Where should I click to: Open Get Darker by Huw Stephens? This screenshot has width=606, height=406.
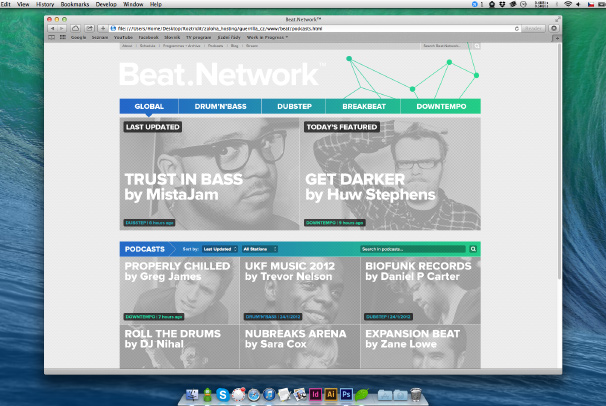[x=389, y=176]
